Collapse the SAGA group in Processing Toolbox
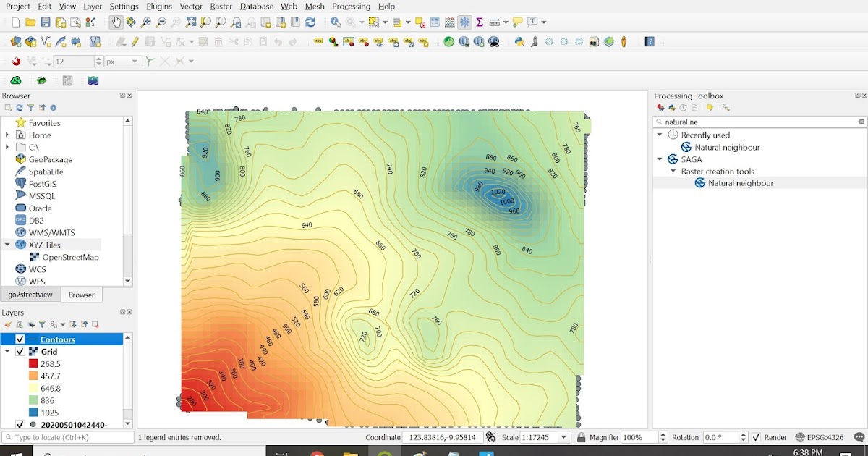Viewport: 868px width, 456px height. click(658, 159)
